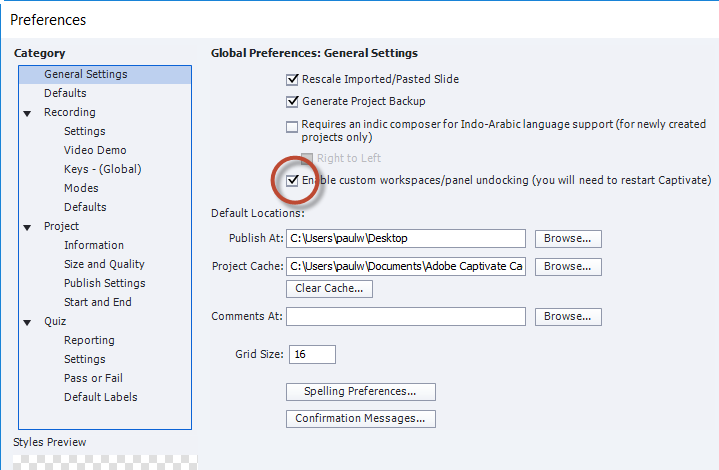
Task: Collapse the Project category tree
Action: [x=27, y=227]
